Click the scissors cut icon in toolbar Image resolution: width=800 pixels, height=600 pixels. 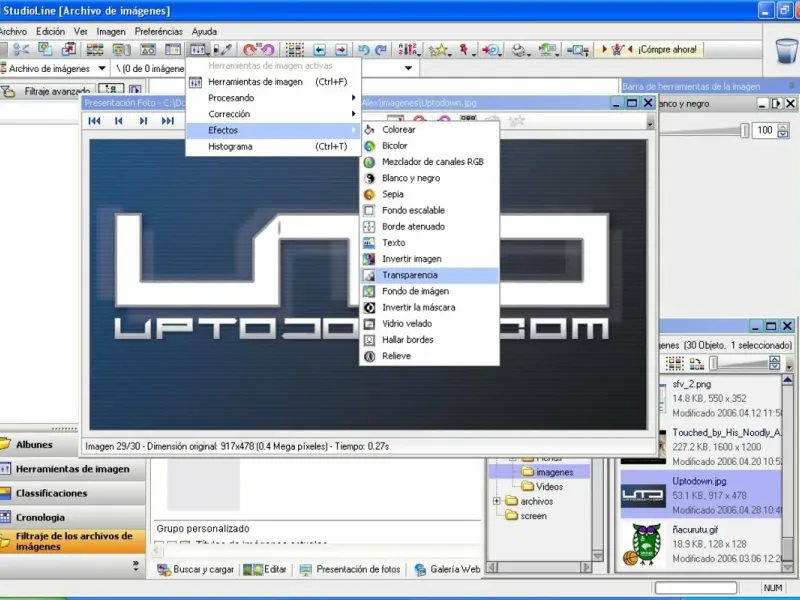[21, 49]
